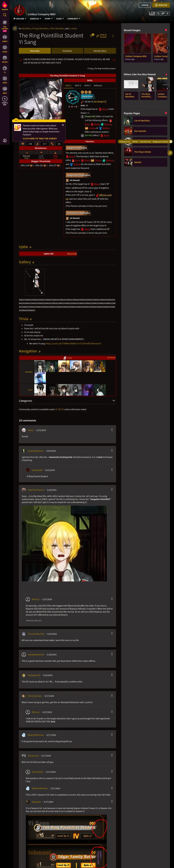
Task: Edit the Uptie section pencil icon
Action: [30, 247]
